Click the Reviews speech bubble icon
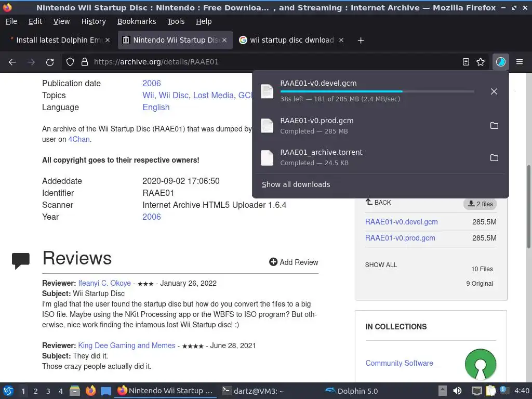This screenshot has height=399, width=532. point(21,261)
